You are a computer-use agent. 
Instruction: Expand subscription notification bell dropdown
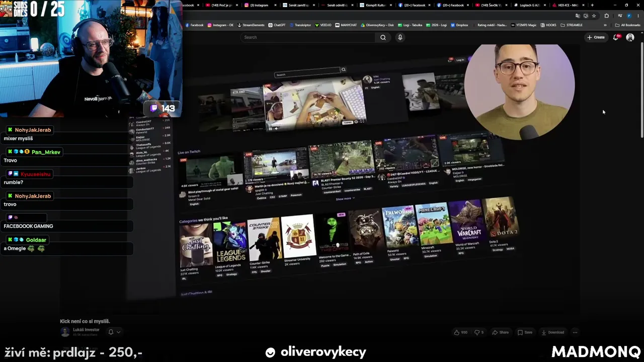click(114, 332)
